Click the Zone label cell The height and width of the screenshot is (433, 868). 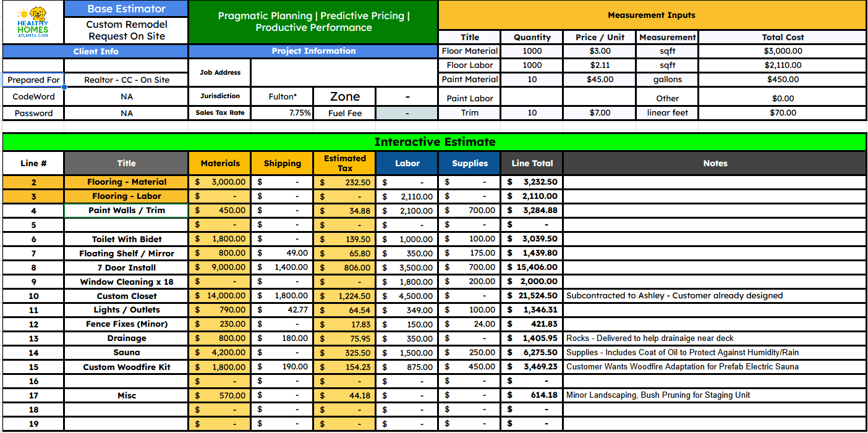[345, 96]
